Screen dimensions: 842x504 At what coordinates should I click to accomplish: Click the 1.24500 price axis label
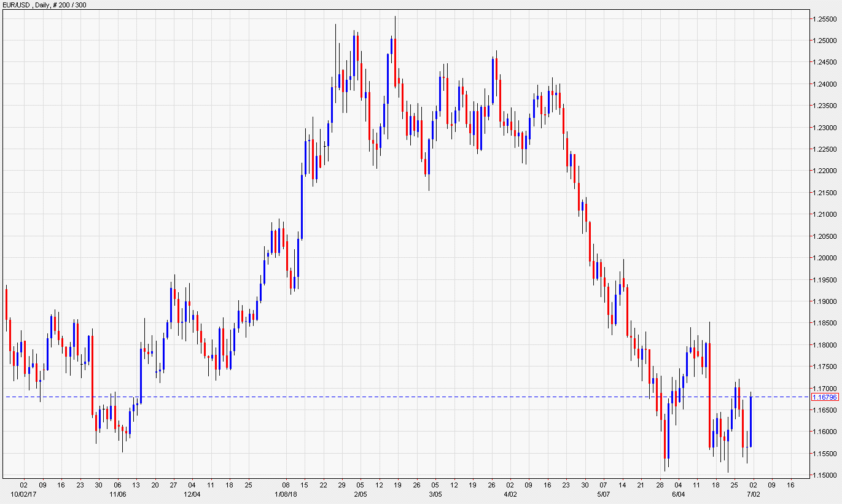(x=826, y=63)
